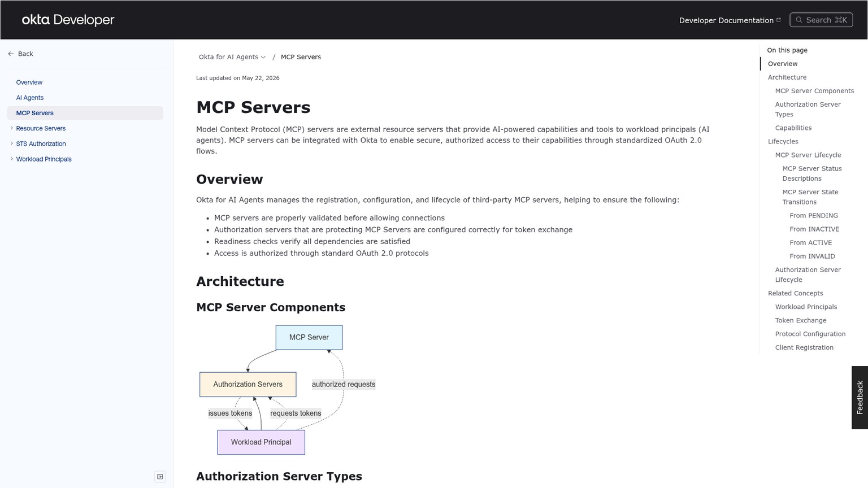This screenshot has width=868, height=488.
Task: Jump to Architecture in On this page
Action: [787, 77]
